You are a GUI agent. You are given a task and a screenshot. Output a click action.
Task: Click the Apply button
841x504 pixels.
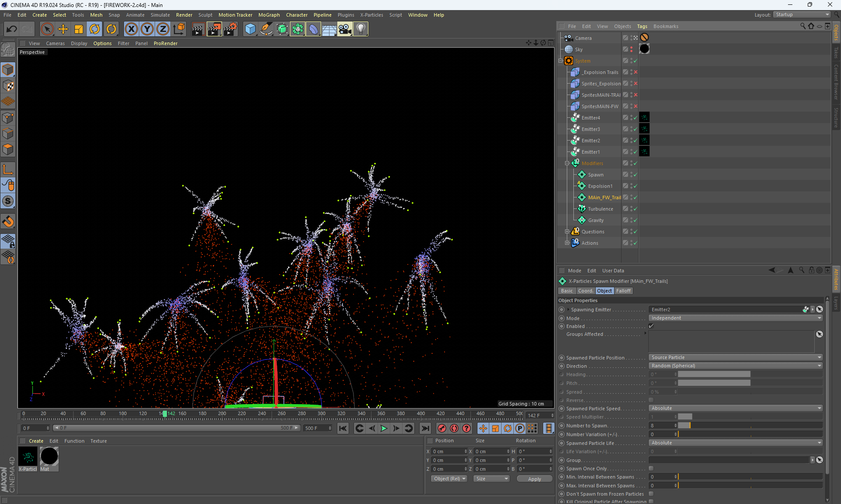pos(534,479)
